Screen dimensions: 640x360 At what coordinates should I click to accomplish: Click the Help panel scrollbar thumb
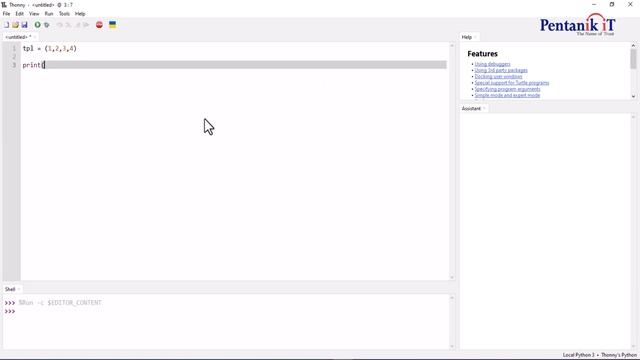633,59
